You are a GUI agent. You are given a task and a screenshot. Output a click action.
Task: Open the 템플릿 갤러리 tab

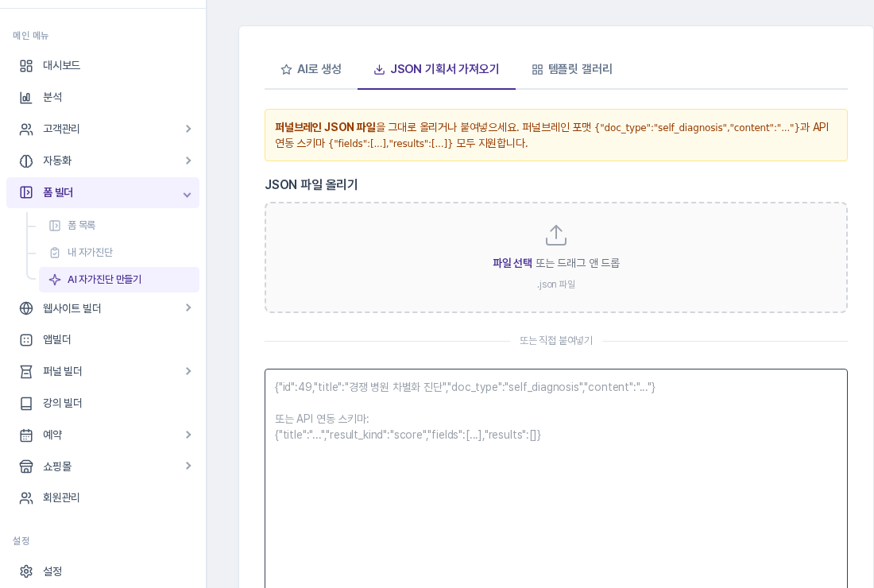[572, 70]
